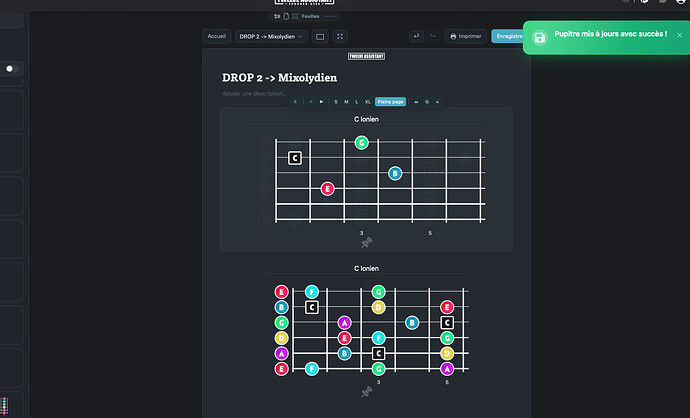Click the pin icon under second fretboard

click(366, 392)
